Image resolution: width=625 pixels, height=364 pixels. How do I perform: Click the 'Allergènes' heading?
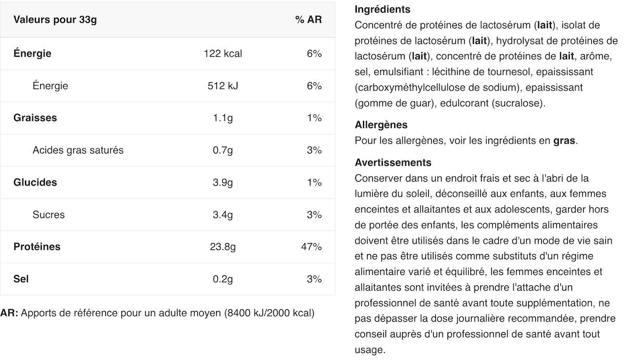(381, 125)
